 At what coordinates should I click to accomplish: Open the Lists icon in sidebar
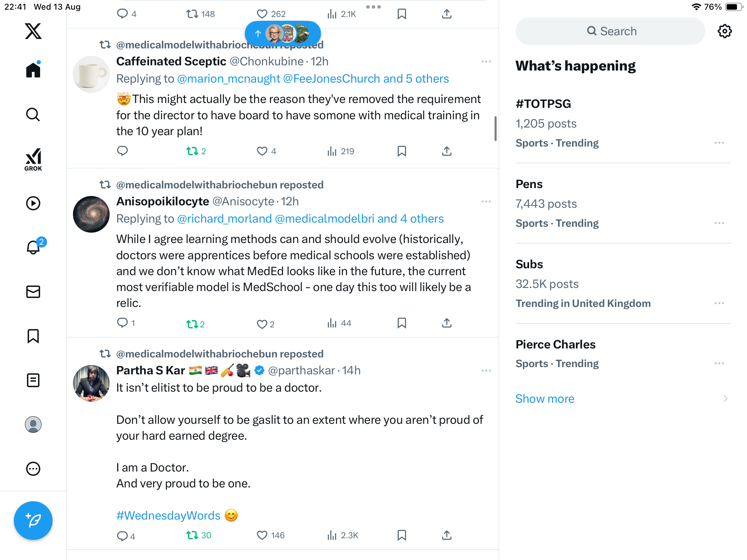33,380
